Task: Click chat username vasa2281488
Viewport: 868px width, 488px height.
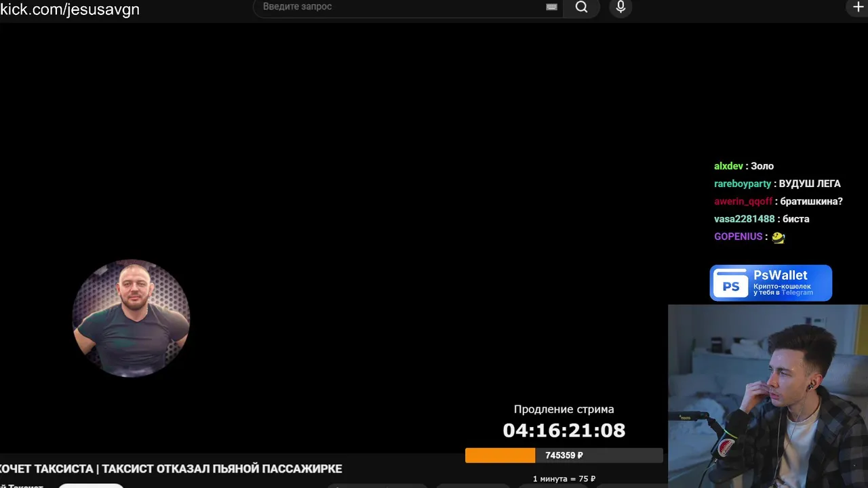Action: coord(744,219)
